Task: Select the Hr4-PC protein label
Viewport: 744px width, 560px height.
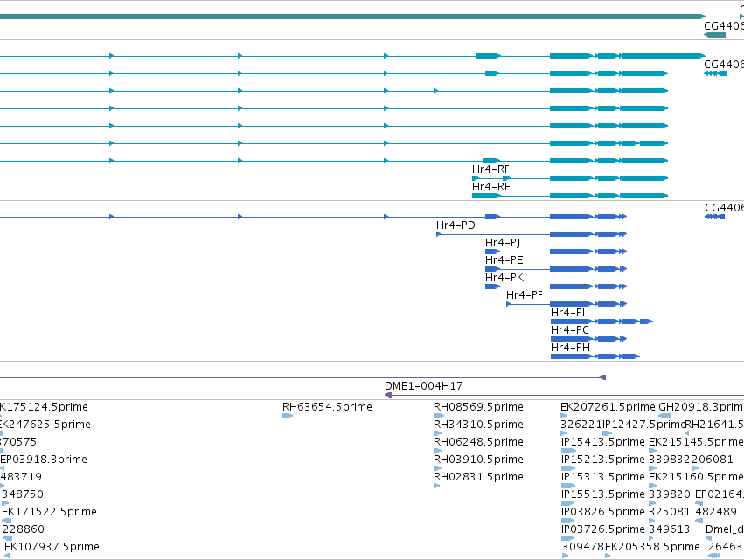Action: point(569,330)
